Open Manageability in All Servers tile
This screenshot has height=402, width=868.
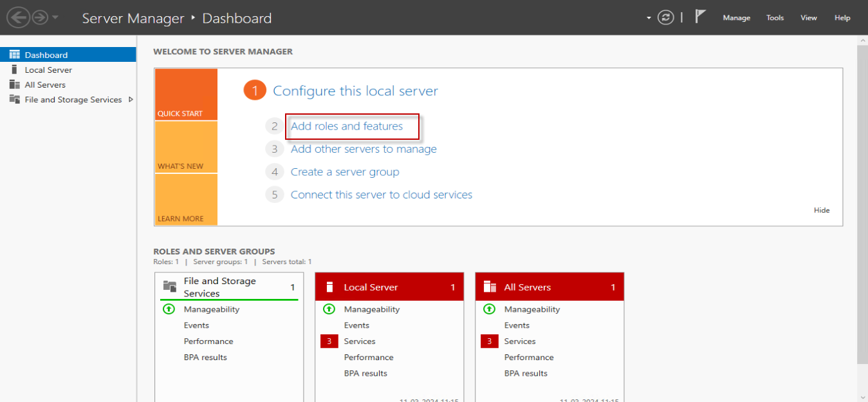tap(532, 309)
